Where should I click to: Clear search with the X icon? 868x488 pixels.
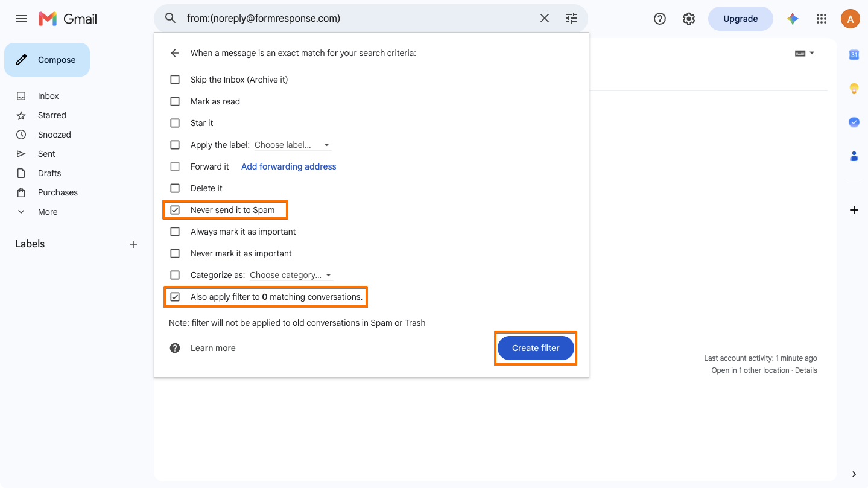click(545, 19)
